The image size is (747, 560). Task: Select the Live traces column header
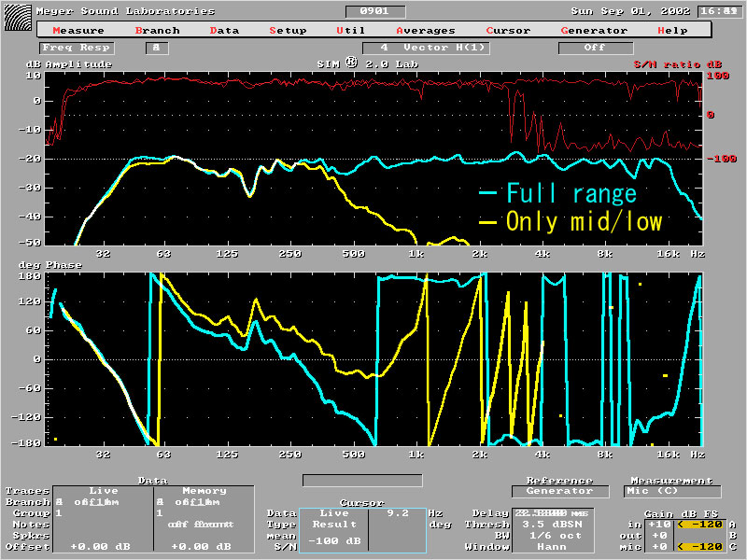(x=104, y=491)
